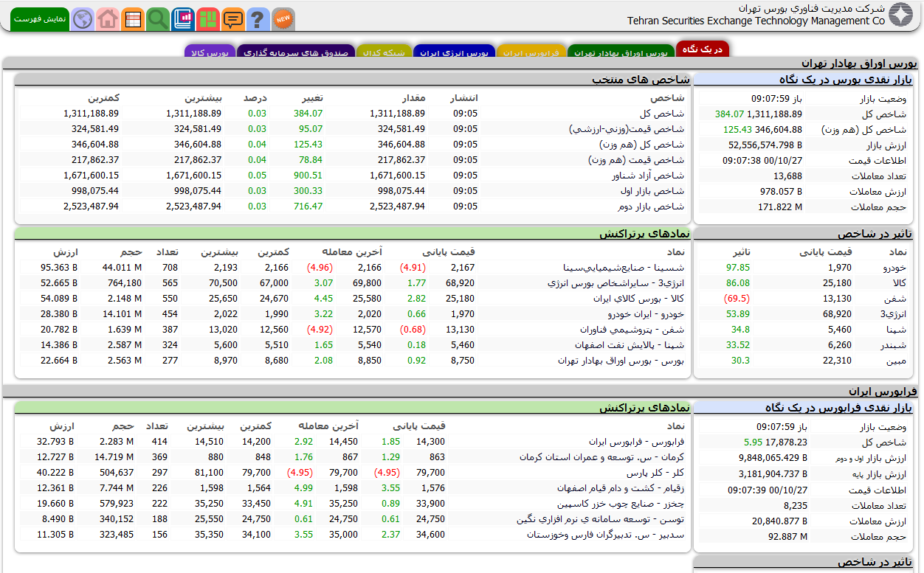Image resolution: width=924 pixels, height=573 pixels.
Task: Open the blue book chart icon
Action: (183, 19)
